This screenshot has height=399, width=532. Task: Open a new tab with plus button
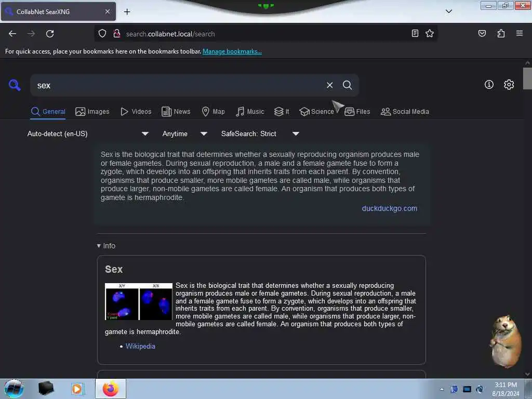[x=127, y=12]
